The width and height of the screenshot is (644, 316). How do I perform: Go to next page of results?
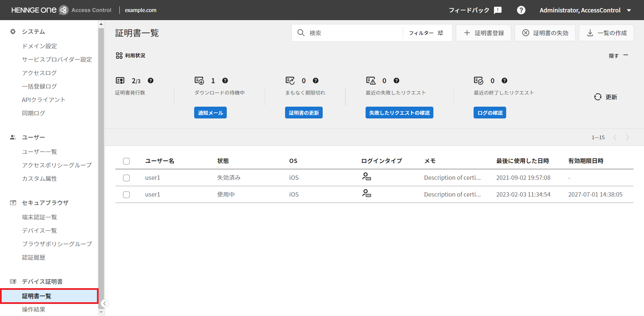click(x=628, y=138)
